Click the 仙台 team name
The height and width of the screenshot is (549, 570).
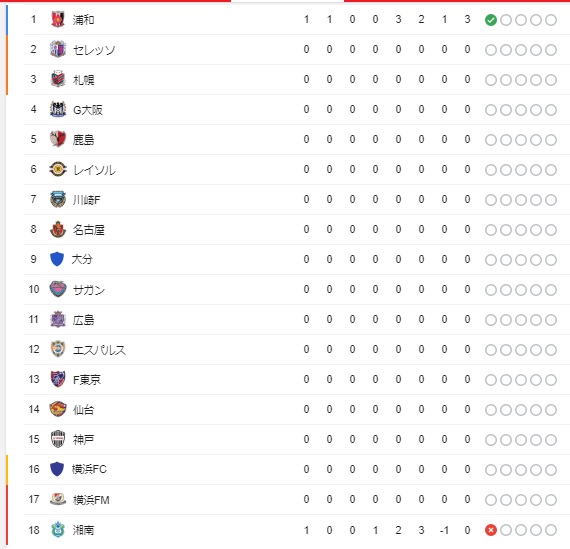tap(84, 410)
